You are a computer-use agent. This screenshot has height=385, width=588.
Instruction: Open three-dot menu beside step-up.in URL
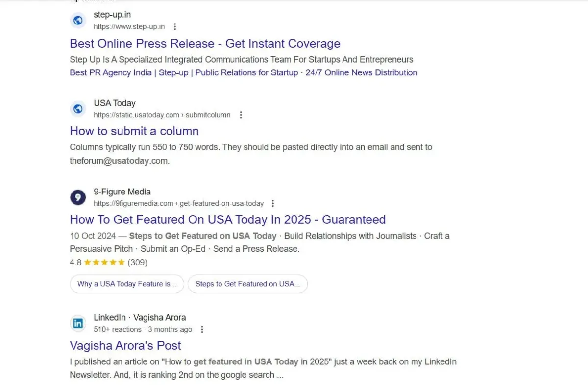coord(175,26)
